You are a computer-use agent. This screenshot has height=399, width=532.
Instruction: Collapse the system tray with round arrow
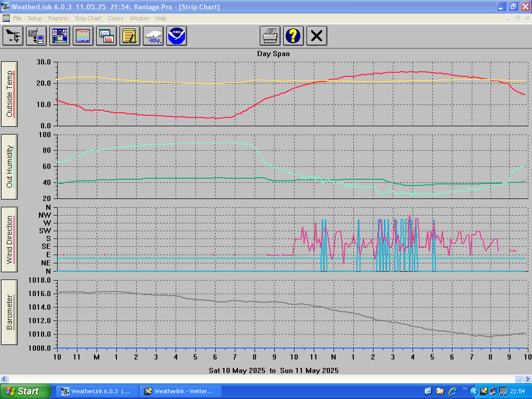pos(474,392)
